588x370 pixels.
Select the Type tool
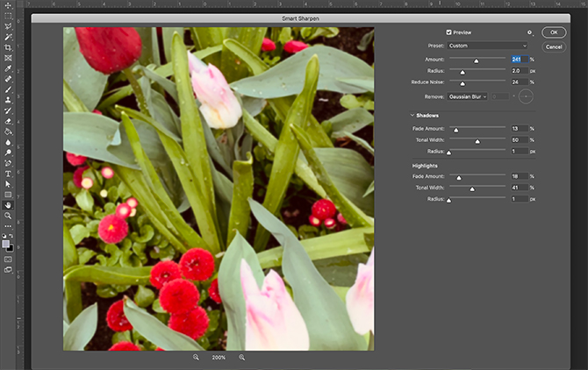(x=8, y=174)
